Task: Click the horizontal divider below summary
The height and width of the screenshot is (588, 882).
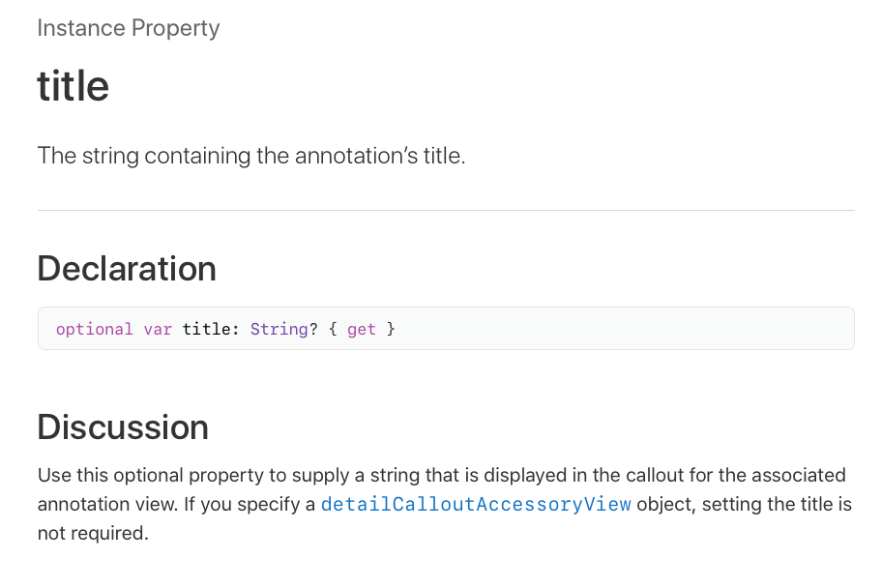Action: tap(446, 211)
